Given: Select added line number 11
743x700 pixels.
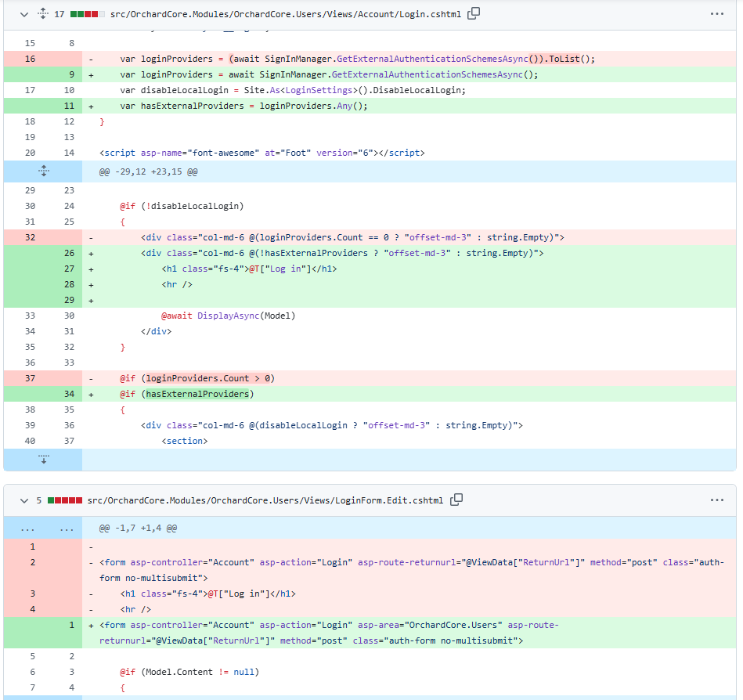Looking at the screenshot, I should [x=69, y=106].
